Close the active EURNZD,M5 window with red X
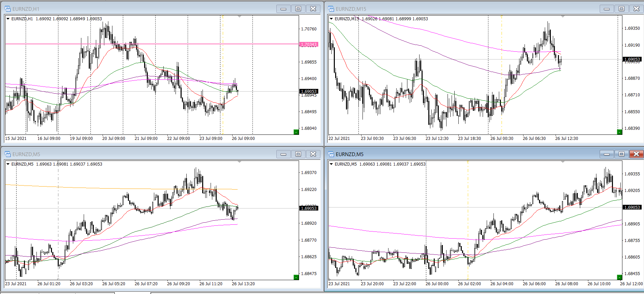 point(637,154)
